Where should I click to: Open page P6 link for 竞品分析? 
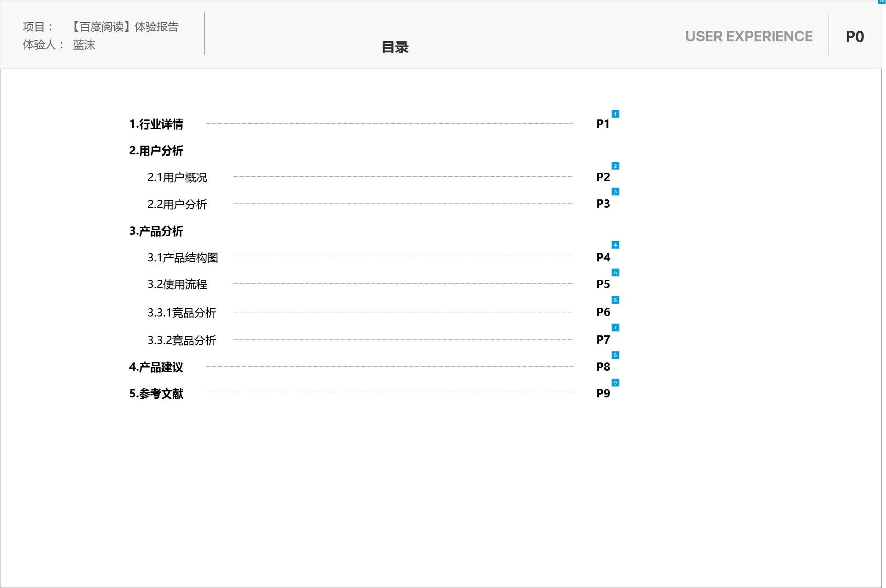click(x=603, y=312)
